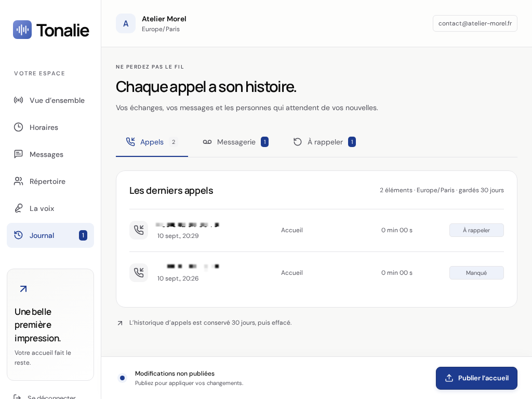Open La voix settings
Image resolution: width=532 pixels, height=399 pixels.
tap(50, 208)
